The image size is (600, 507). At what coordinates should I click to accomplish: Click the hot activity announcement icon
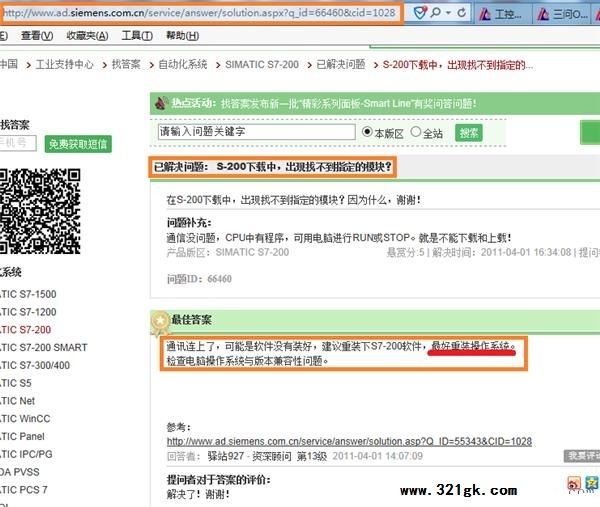[161, 103]
